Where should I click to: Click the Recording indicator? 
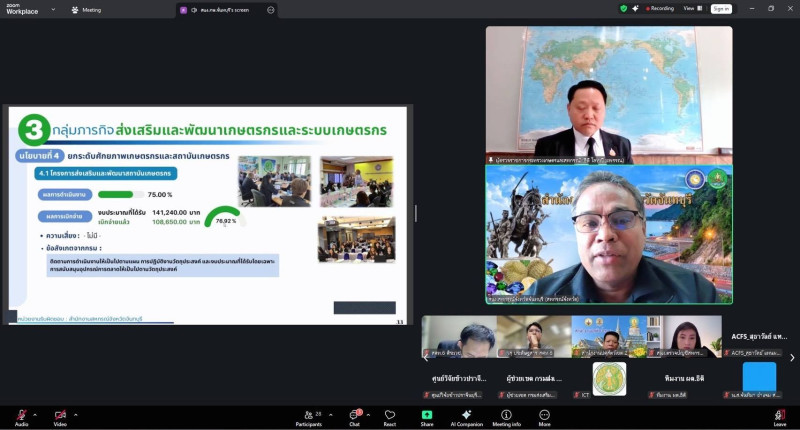tap(658, 8)
